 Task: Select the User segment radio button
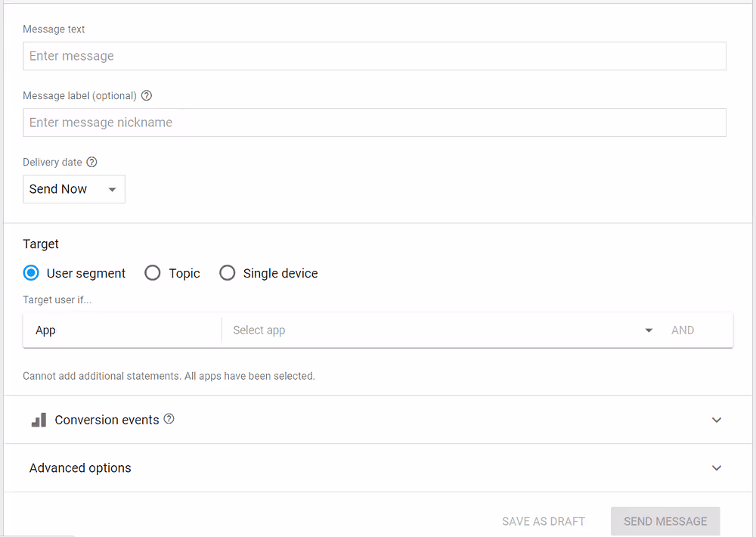click(x=31, y=273)
